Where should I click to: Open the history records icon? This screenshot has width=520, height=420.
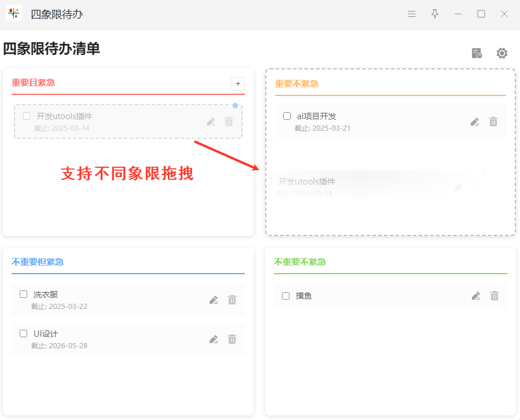[477, 53]
